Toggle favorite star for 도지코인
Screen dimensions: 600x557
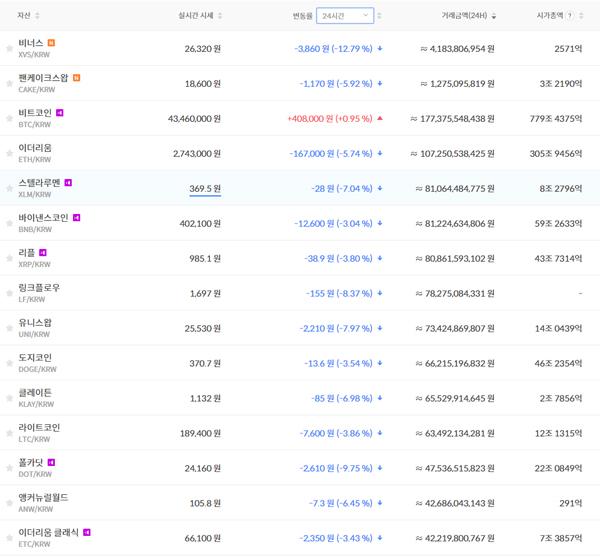(x=10, y=363)
